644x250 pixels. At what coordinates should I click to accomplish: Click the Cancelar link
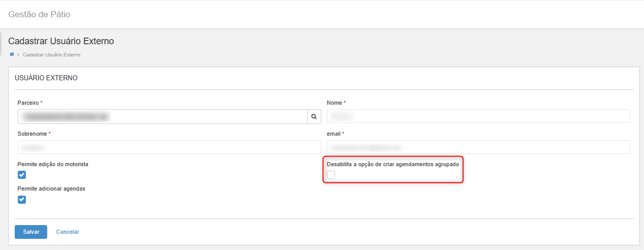[x=67, y=232]
